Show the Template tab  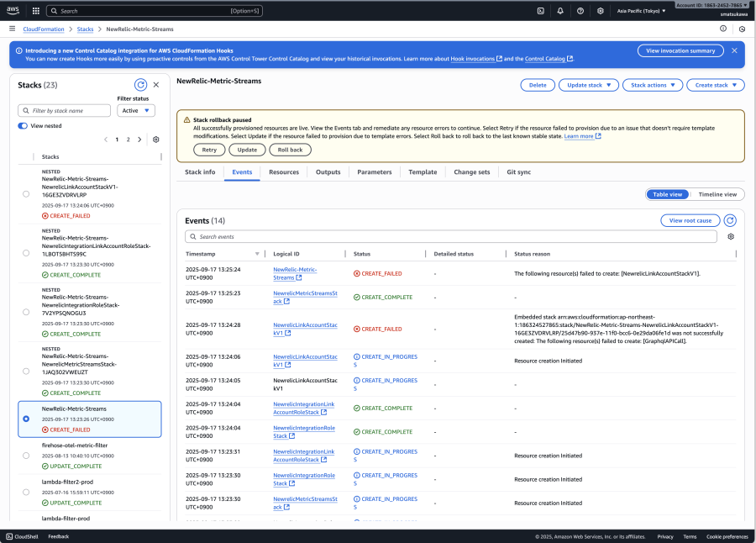pyautogui.click(x=423, y=171)
